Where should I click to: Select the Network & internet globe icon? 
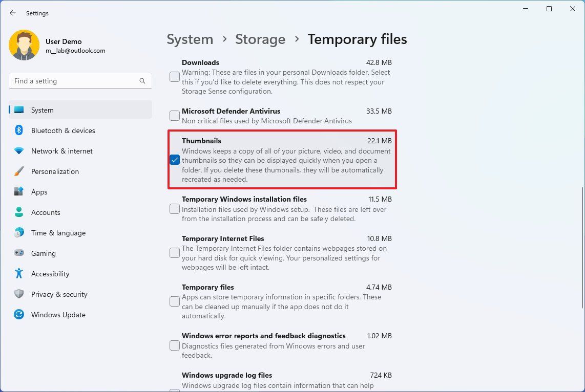(19, 151)
